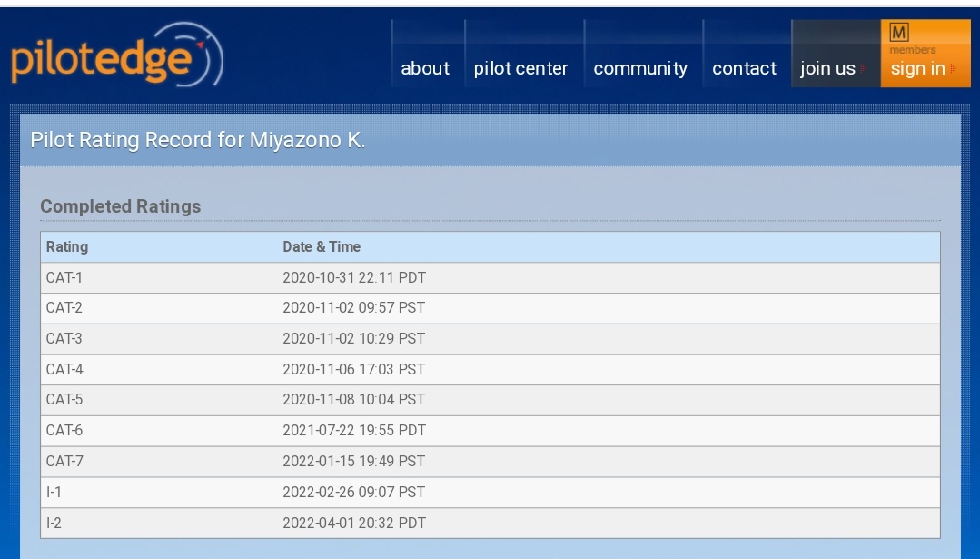Click the Pilot Rating Record for Miyazono K. title
This screenshot has height=559, width=980.
[197, 139]
